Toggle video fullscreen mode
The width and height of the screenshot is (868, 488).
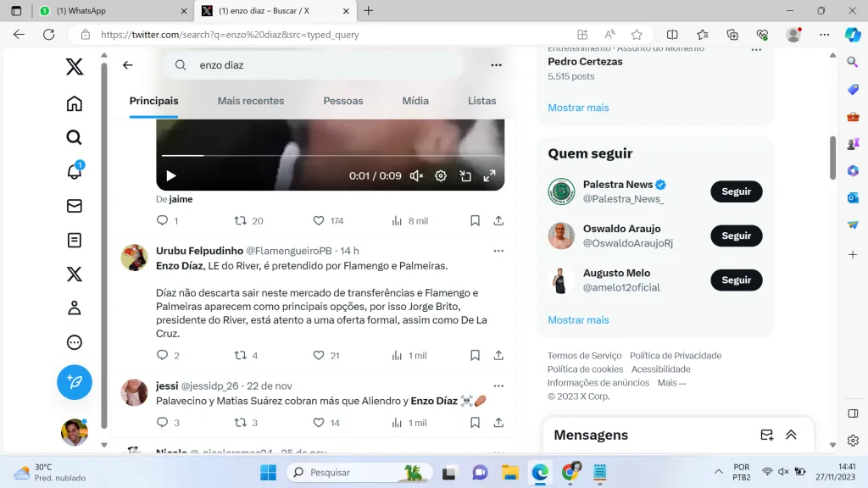(x=489, y=176)
